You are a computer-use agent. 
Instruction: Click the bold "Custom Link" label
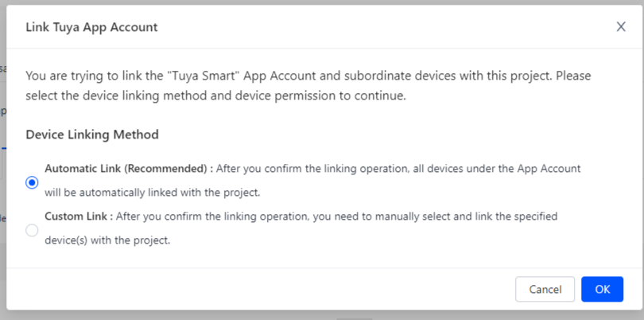coord(78,217)
